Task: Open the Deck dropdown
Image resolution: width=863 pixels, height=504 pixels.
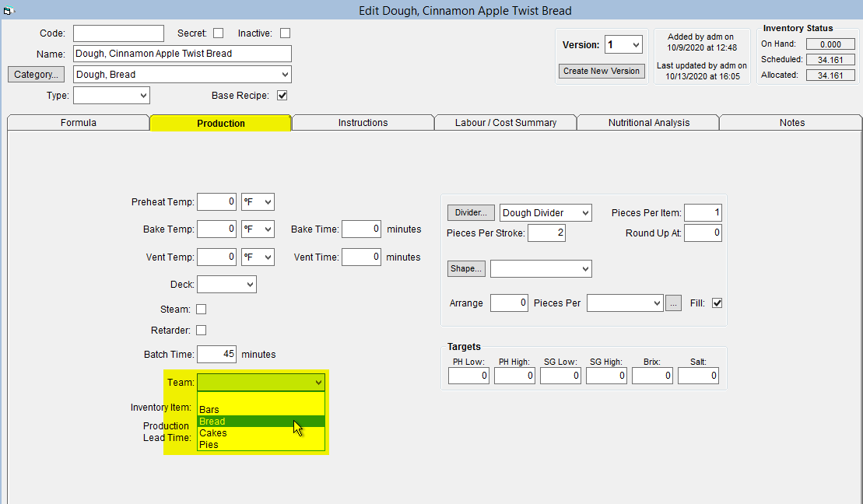Action: point(226,285)
